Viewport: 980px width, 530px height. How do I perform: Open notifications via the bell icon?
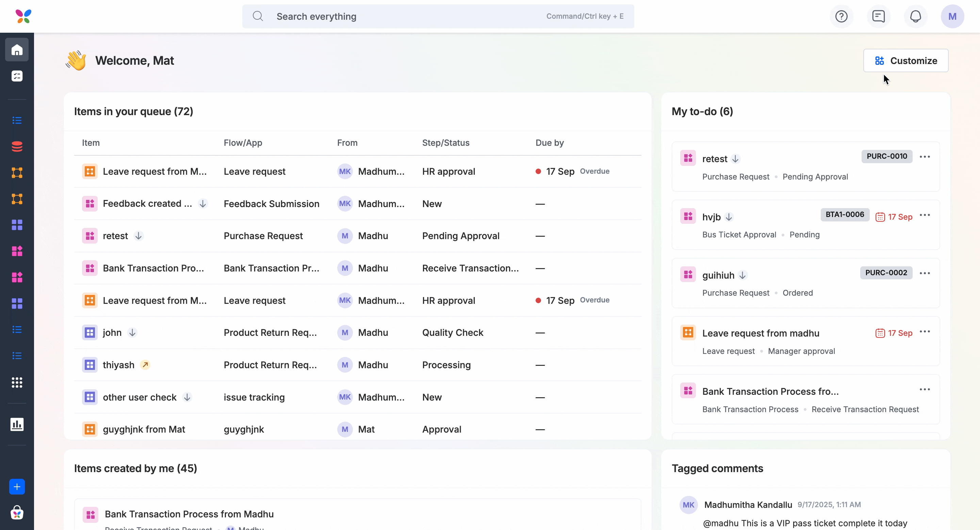[915, 16]
